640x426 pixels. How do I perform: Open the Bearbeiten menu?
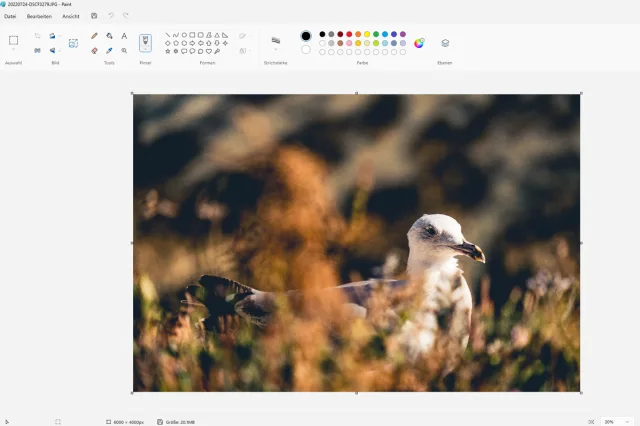40,16
